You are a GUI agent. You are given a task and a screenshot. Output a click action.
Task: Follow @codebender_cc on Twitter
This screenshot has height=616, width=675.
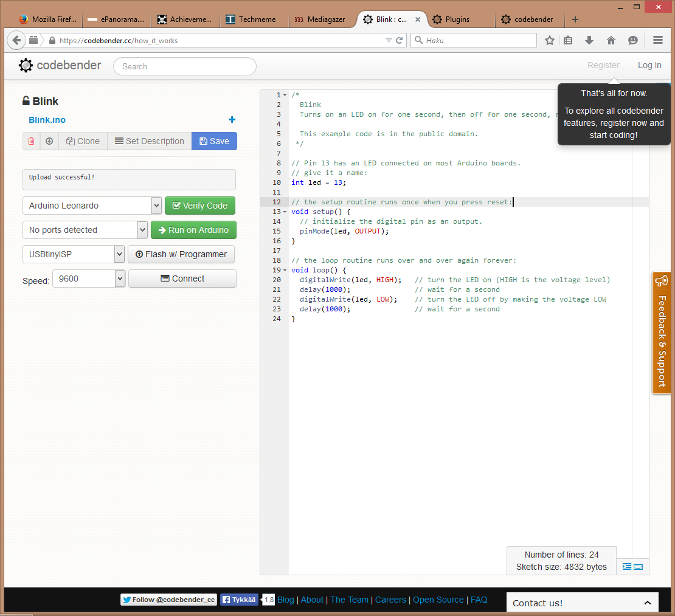(x=169, y=600)
